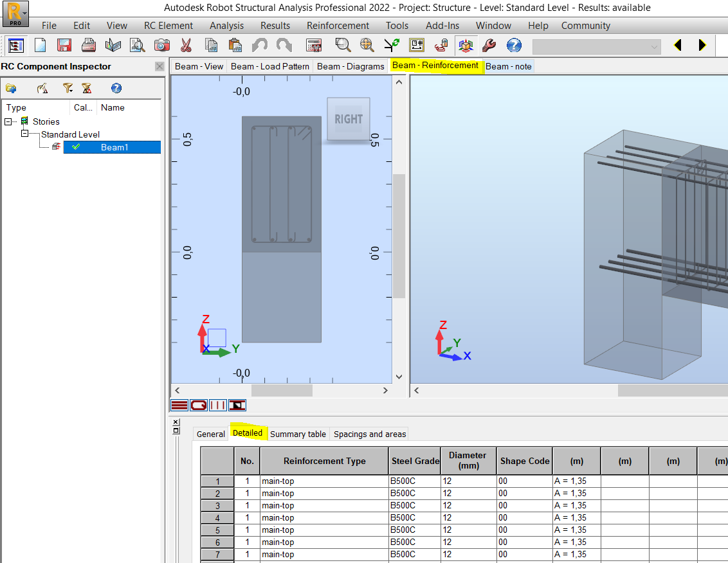The height and width of the screenshot is (563, 728).
Task: Open the folder icon in RC Component Inspector
Action: click(x=12, y=88)
